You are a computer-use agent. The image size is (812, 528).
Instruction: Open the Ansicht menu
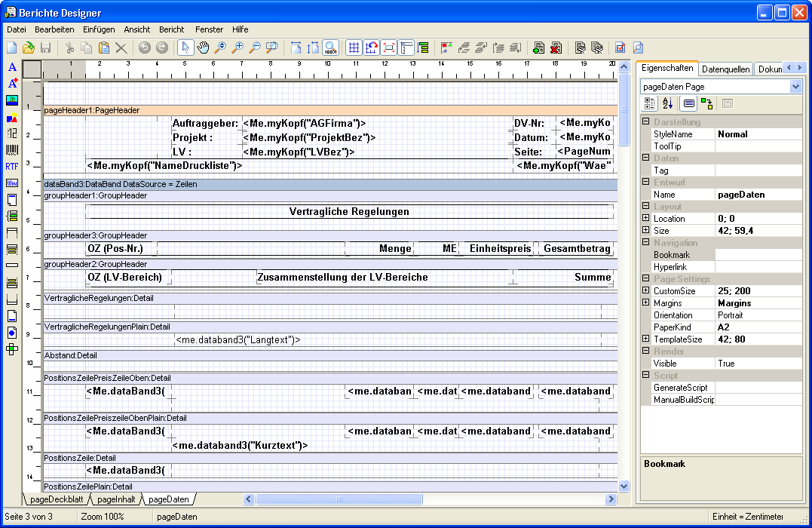pyautogui.click(x=137, y=29)
